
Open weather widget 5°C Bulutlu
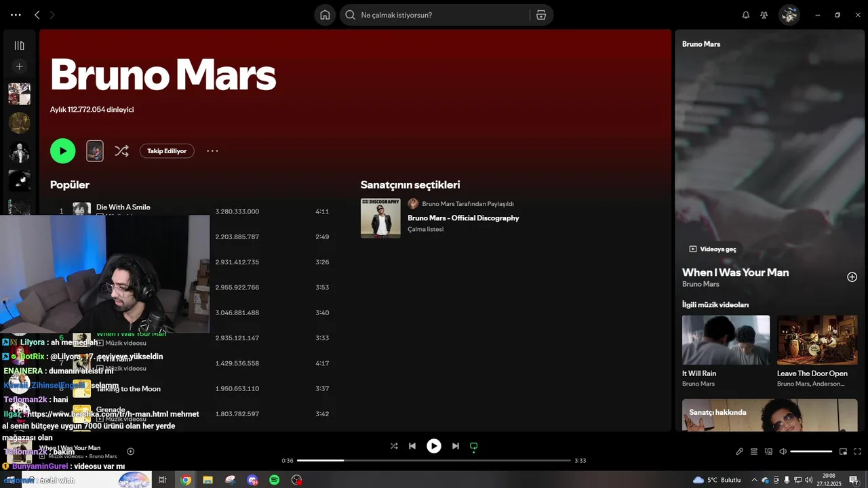click(x=717, y=480)
